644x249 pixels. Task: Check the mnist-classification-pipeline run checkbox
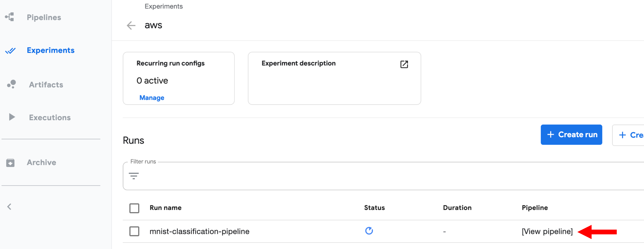134,231
